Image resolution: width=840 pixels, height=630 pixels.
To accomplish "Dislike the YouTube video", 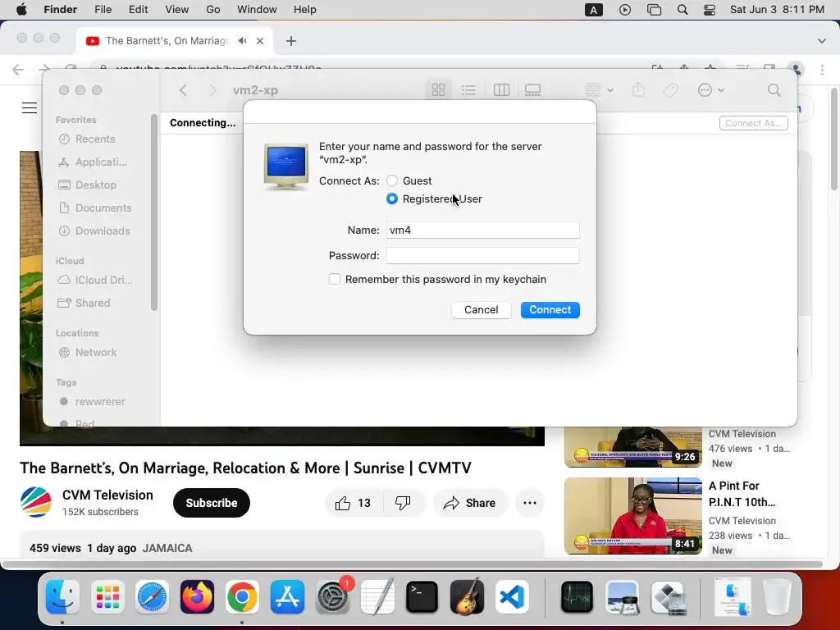I will [x=403, y=503].
